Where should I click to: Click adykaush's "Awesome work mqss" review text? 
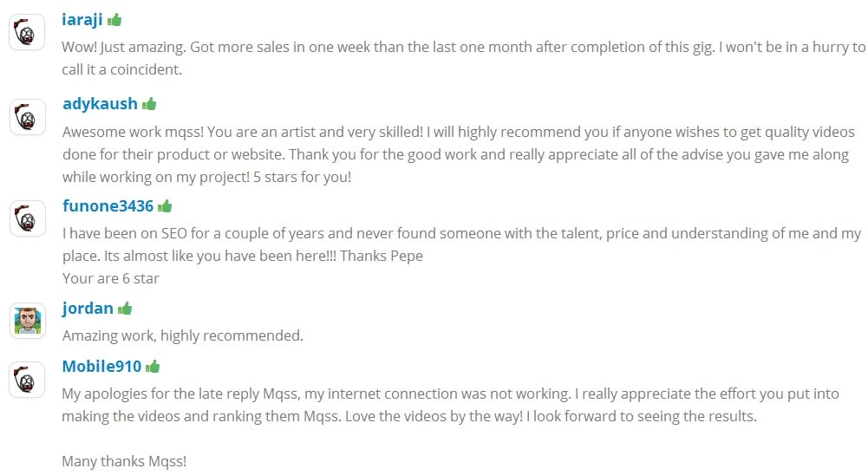(458, 154)
